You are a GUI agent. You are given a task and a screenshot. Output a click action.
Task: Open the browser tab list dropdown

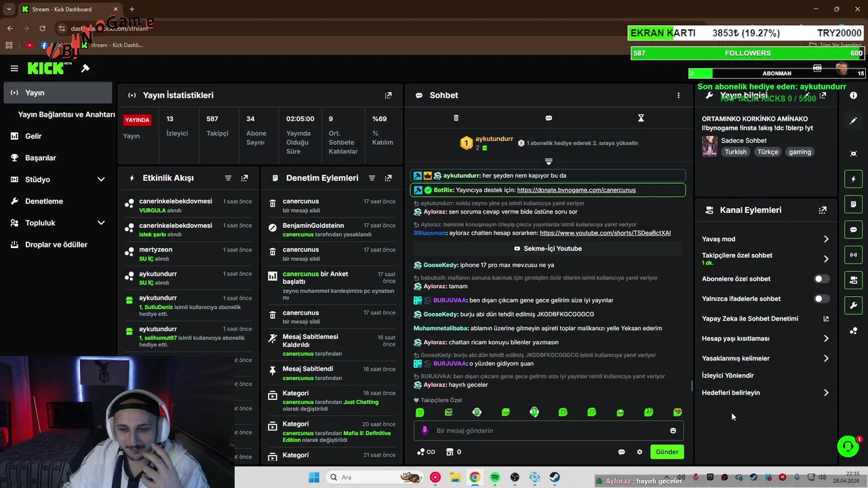9,9
